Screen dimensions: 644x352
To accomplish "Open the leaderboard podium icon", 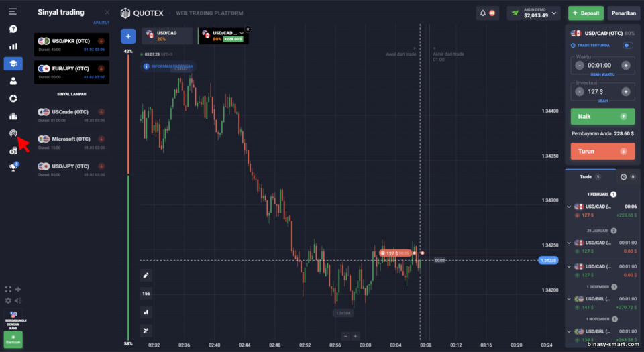I will (13, 116).
